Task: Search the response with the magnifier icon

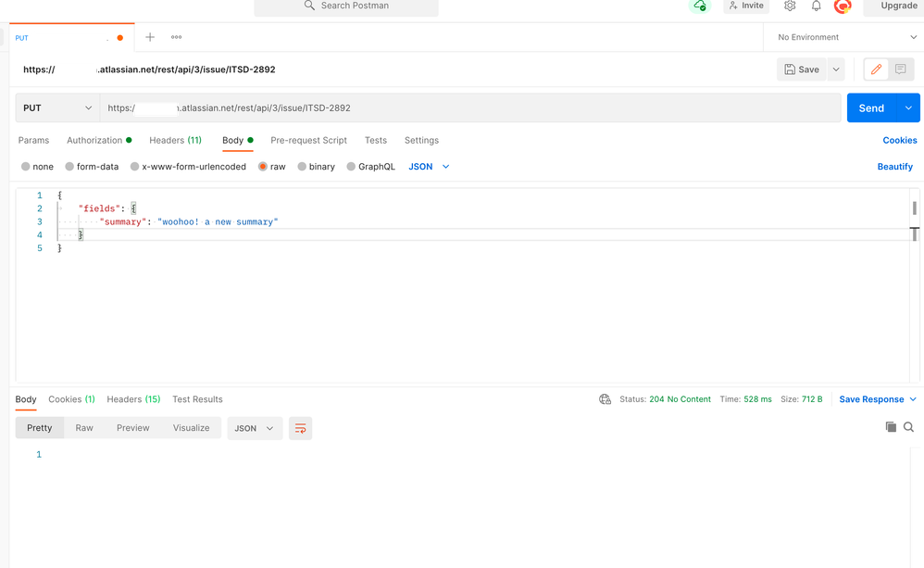Action: pos(908,427)
